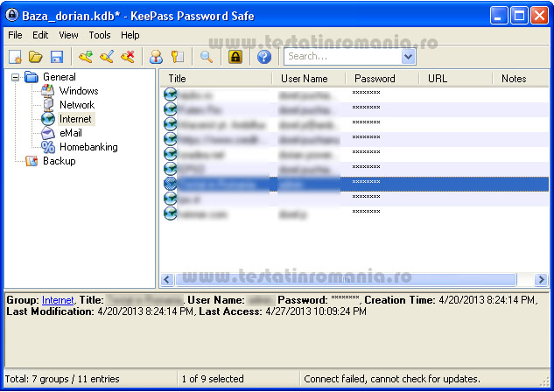
Task: Collapse the General group tree node
Action: click(15, 77)
